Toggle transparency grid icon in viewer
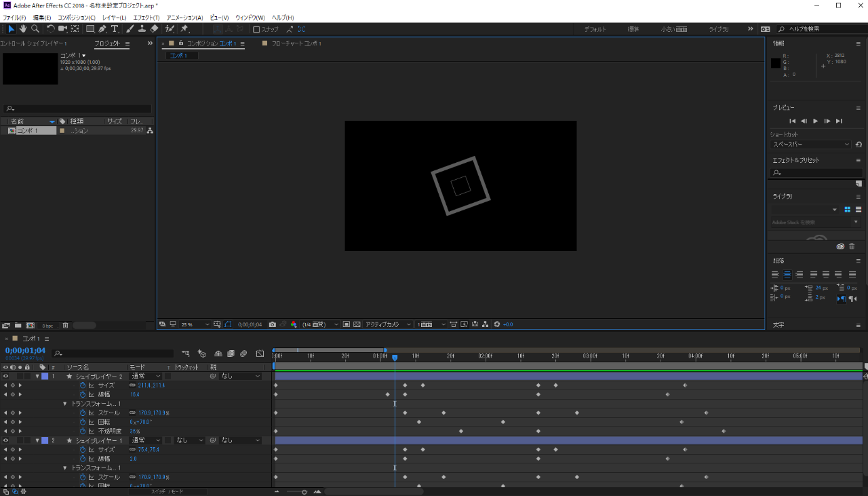868x496 pixels. [357, 324]
